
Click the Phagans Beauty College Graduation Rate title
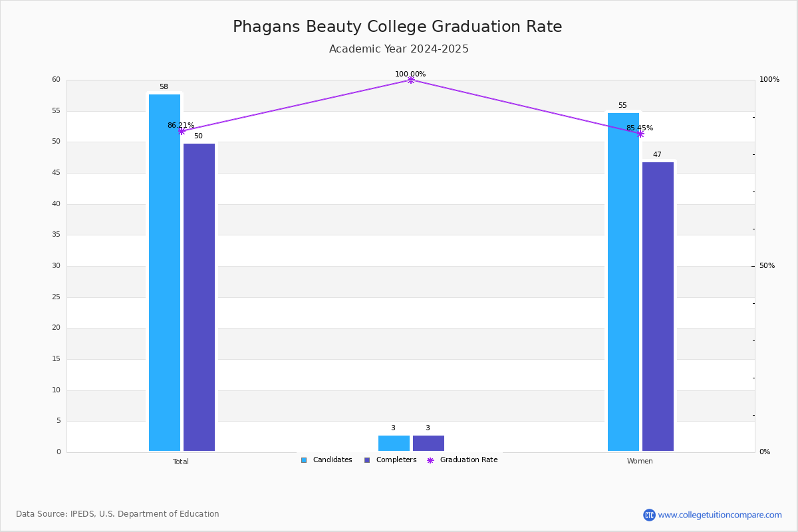point(398,27)
